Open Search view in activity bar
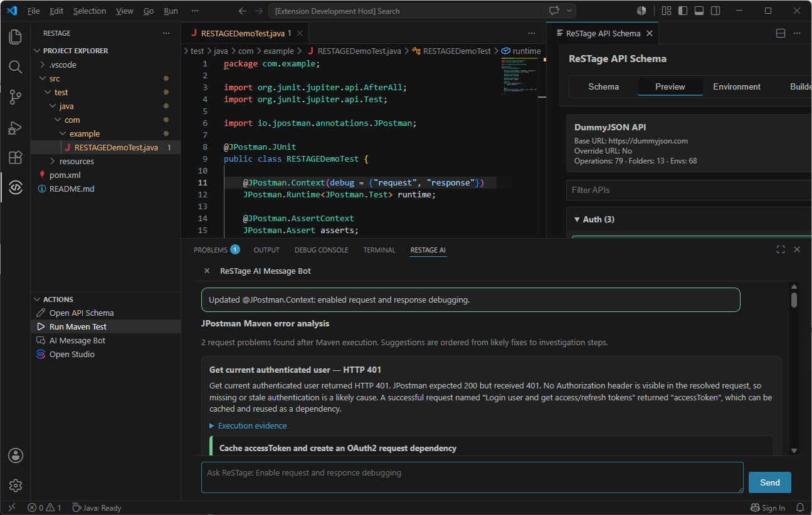Image resolution: width=812 pixels, height=515 pixels. (15, 67)
